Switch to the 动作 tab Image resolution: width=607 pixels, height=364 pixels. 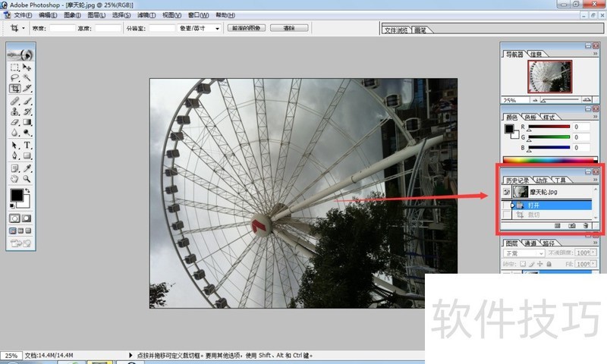[542, 180]
